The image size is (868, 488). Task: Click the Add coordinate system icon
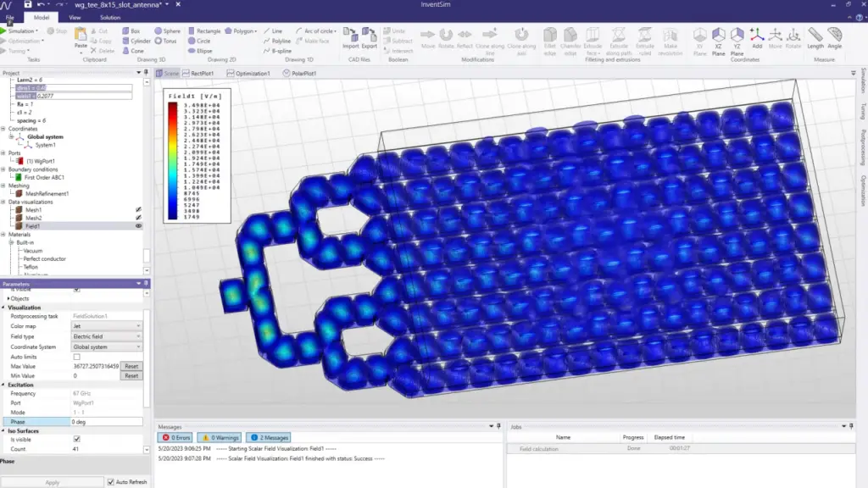click(x=756, y=37)
